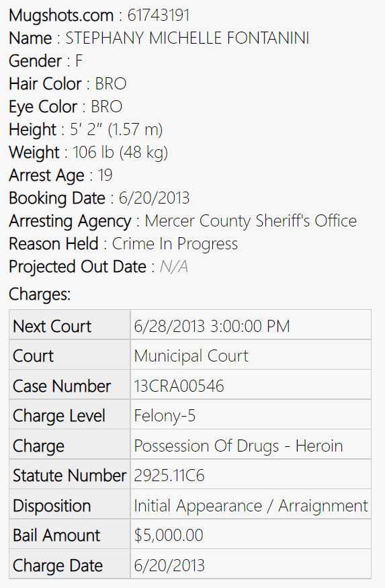Viewport: 385px width, 588px height.
Task: Click the Projected Out Date N/A value
Action: [x=173, y=267]
